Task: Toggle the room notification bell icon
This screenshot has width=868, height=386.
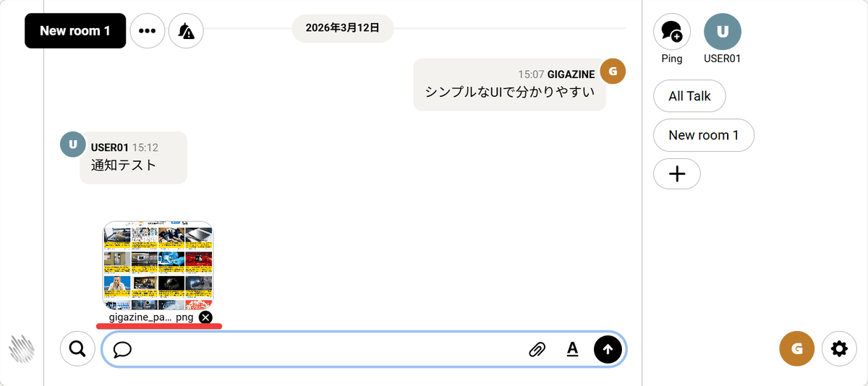Action: tap(186, 31)
